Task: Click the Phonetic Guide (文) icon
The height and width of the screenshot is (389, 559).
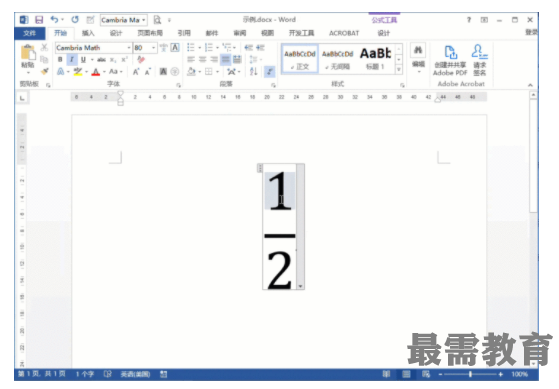Action: pyautogui.click(x=164, y=47)
